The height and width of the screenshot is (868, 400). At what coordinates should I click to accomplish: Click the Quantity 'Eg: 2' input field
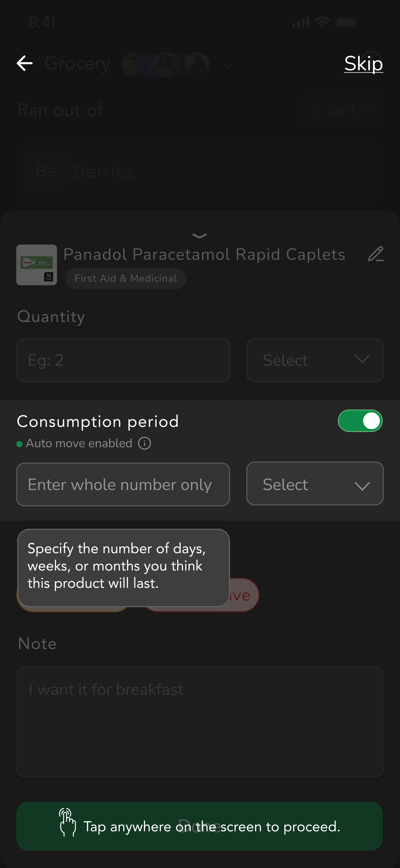(x=123, y=360)
